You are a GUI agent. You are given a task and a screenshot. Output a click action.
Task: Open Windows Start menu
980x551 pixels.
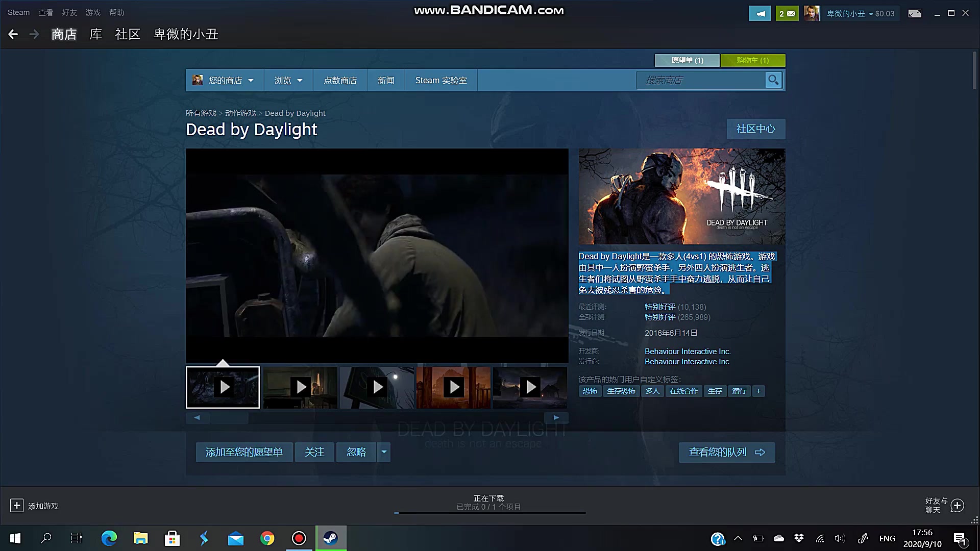tap(15, 538)
